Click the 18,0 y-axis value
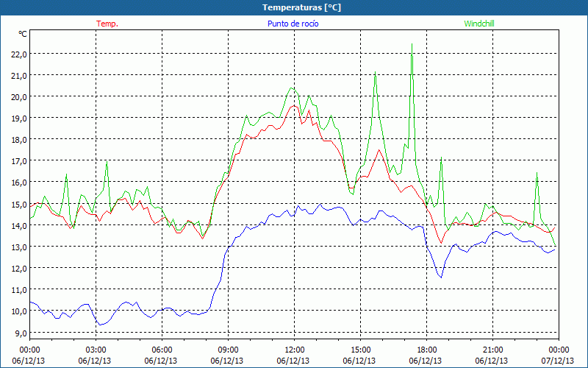The image size is (588, 368). click(19, 140)
